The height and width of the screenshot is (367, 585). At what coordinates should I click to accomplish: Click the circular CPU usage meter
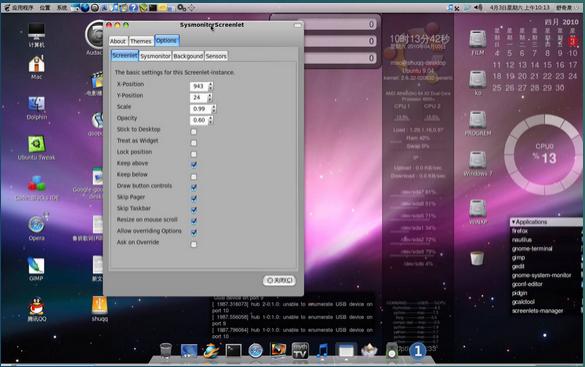tap(544, 154)
